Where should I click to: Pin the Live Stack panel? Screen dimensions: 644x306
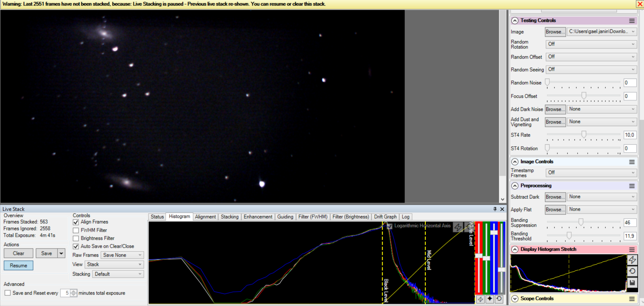click(x=495, y=209)
